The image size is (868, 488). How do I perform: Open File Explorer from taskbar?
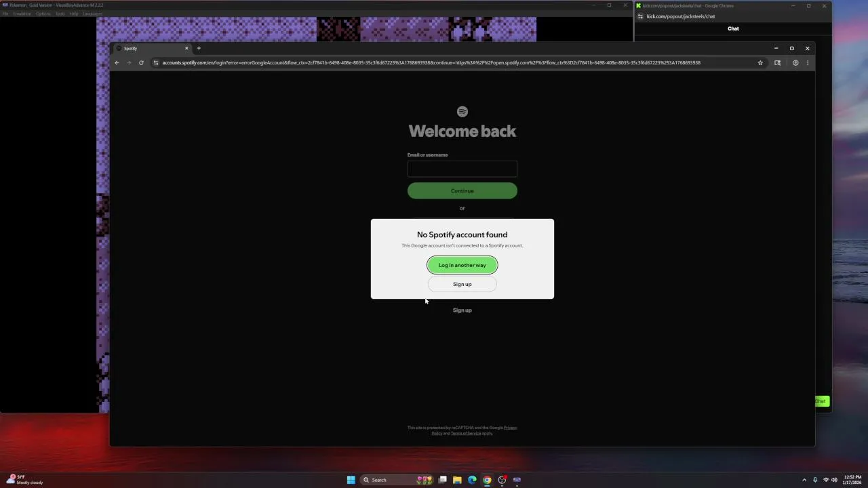[457, 480]
